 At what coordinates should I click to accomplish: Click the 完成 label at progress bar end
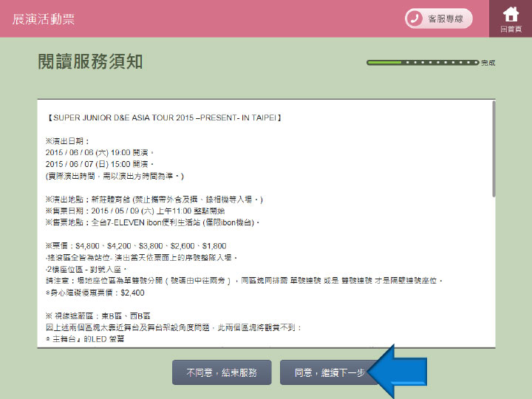pyautogui.click(x=488, y=64)
